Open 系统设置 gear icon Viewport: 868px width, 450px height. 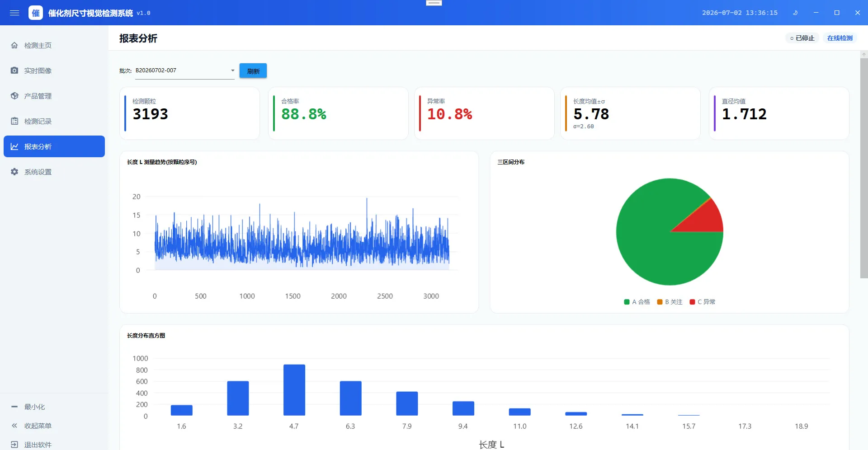(x=14, y=172)
